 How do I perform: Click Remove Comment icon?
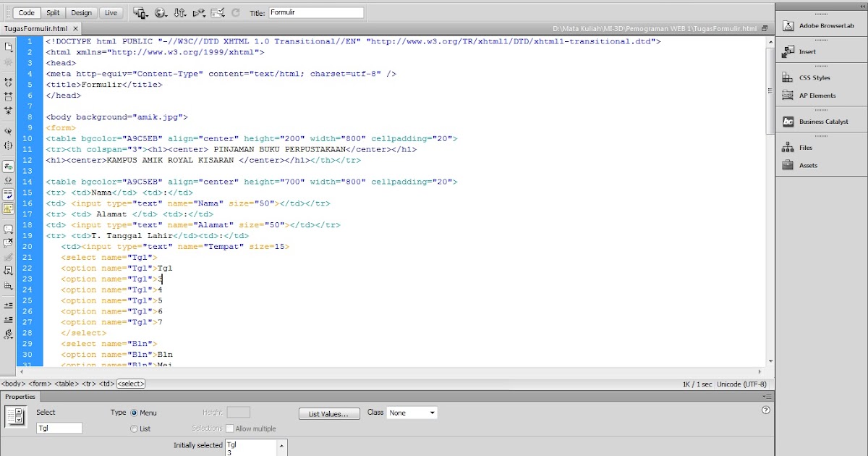coord(9,243)
